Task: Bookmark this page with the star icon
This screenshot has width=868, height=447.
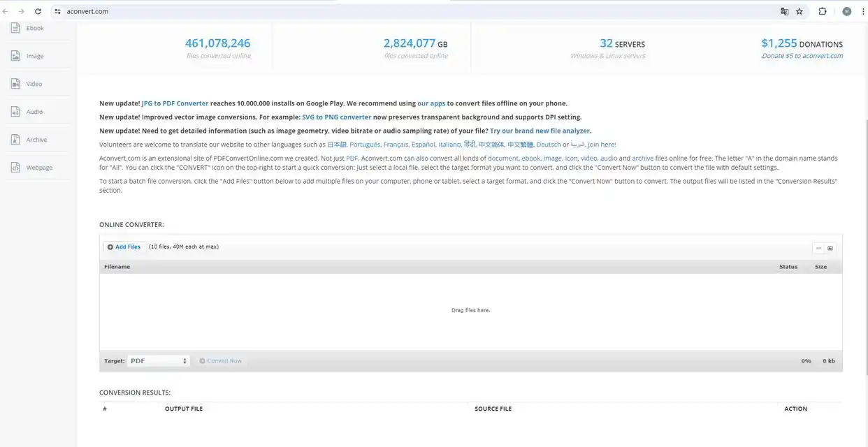Action: click(800, 11)
